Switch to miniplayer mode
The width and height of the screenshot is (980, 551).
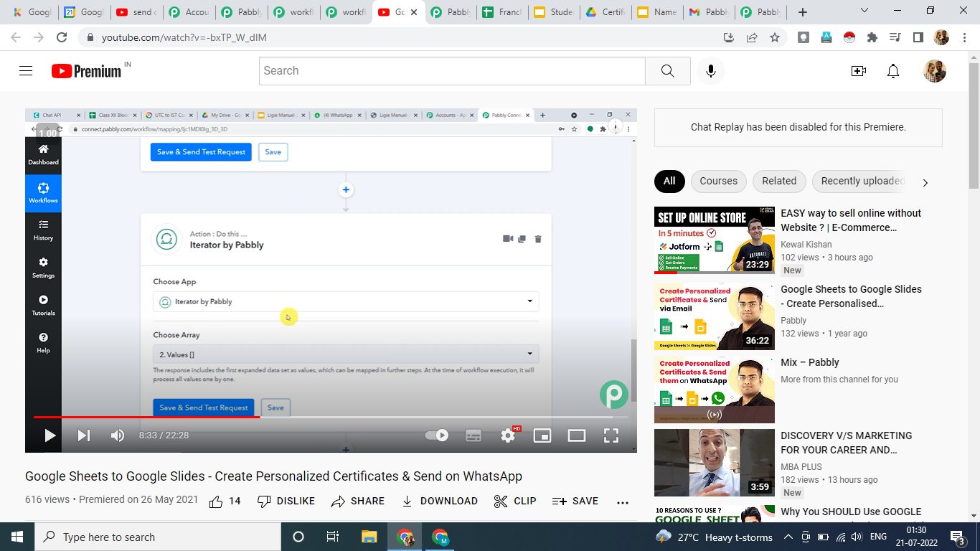click(x=542, y=435)
